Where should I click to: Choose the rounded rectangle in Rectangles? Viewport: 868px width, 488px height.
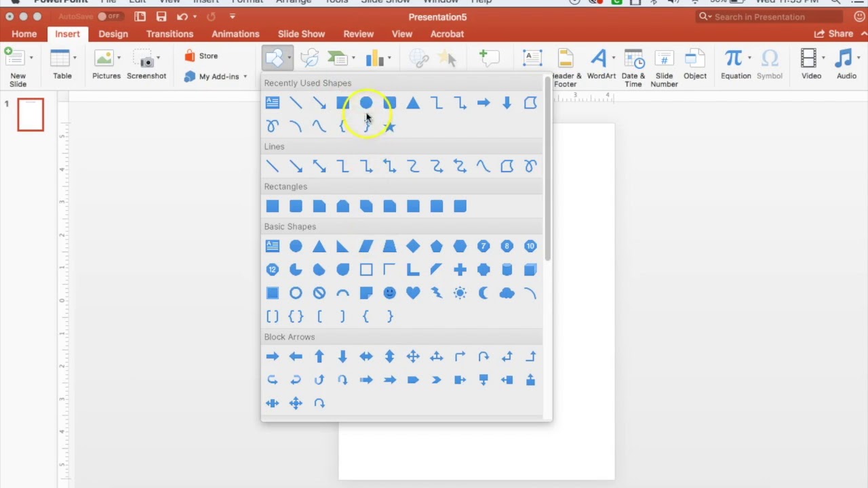click(296, 206)
